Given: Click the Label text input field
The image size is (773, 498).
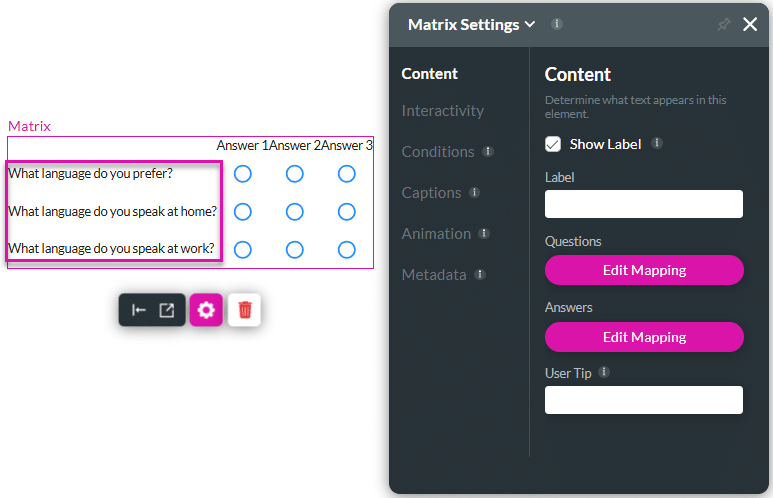Looking at the screenshot, I should tap(644, 204).
